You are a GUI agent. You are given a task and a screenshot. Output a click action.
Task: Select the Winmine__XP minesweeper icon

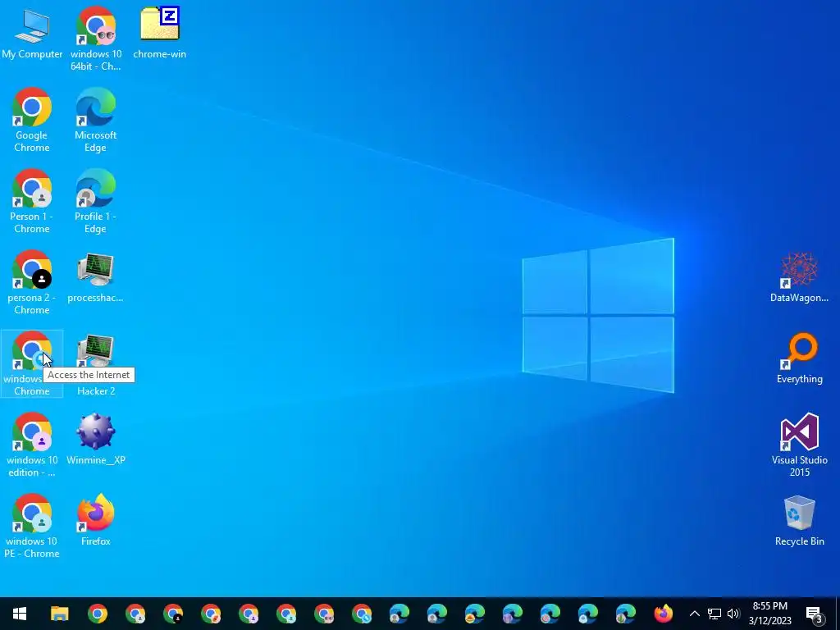(96, 440)
